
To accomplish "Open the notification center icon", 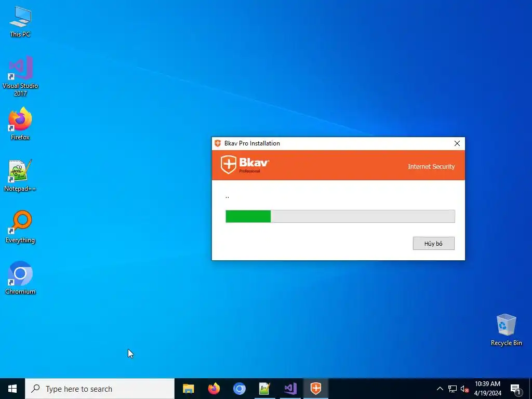I will coord(515,389).
